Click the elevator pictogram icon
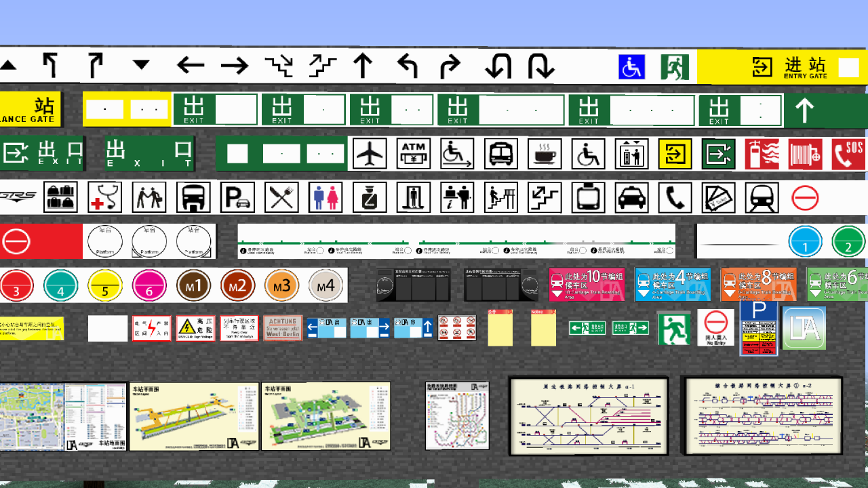This screenshot has width=868, height=488. pos(631,153)
